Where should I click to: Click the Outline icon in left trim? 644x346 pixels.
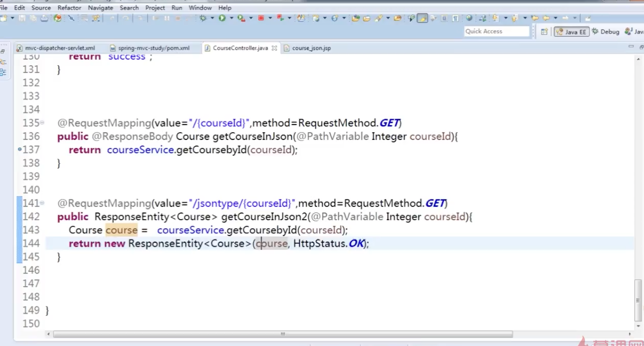(3, 72)
